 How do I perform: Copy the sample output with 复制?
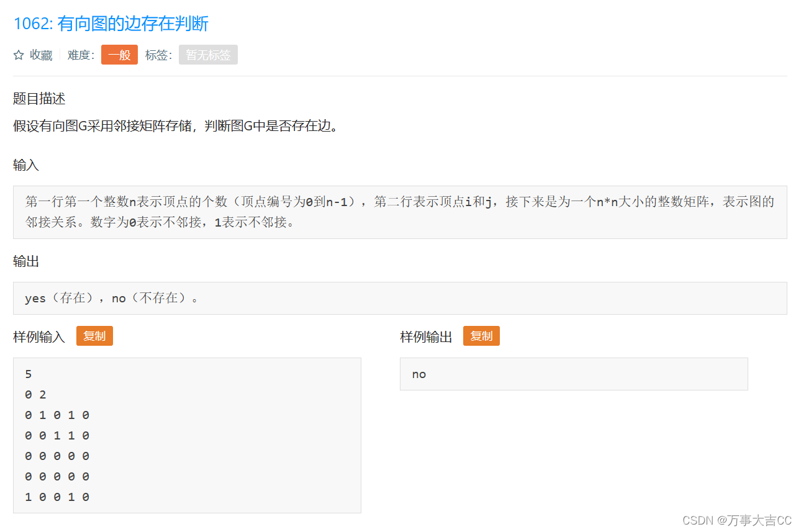point(481,336)
